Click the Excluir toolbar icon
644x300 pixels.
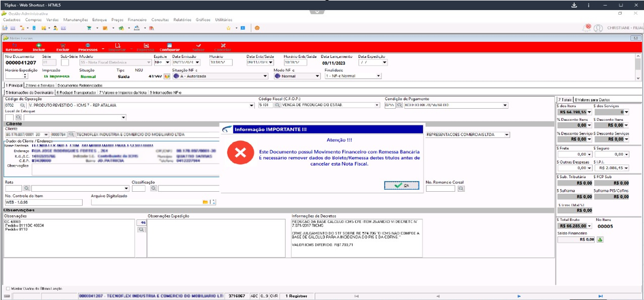[x=63, y=47]
